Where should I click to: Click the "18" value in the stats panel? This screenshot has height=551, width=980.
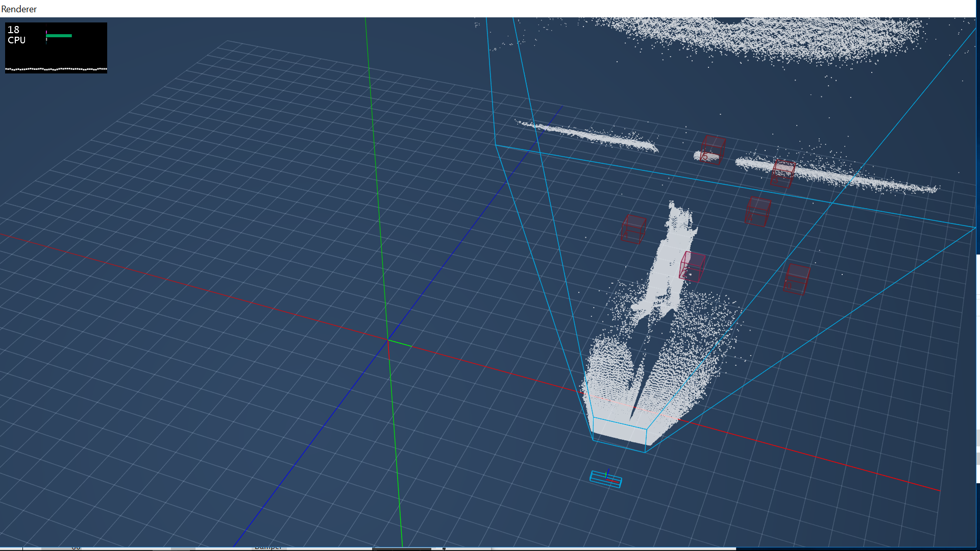click(x=13, y=30)
